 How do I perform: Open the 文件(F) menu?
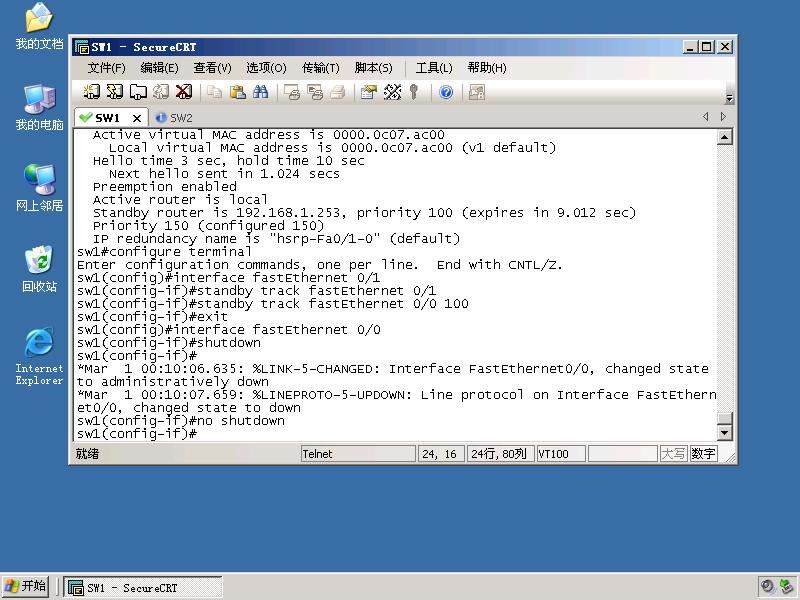(x=107, y=68)
